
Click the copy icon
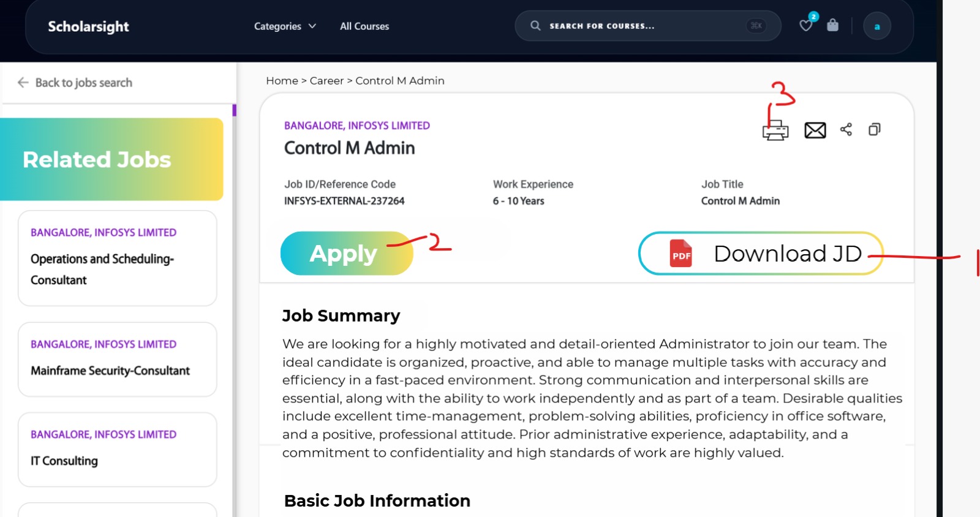click(875, 129)
